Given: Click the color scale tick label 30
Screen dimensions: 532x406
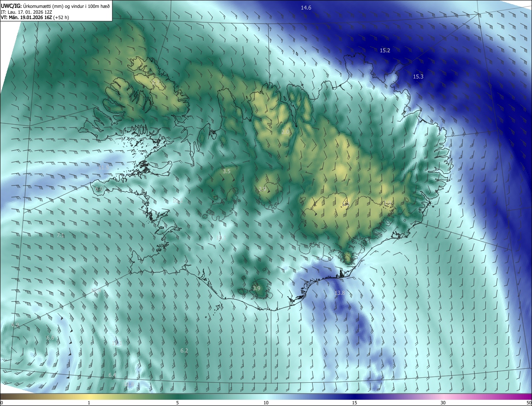Looking at the screenshot, I should [x=443, y=403].
